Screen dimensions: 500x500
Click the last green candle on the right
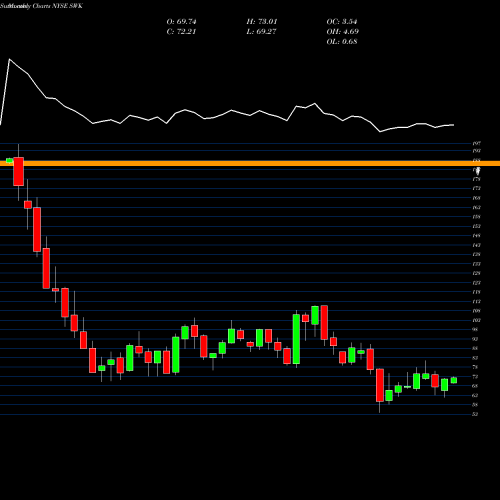click(454, 380)
